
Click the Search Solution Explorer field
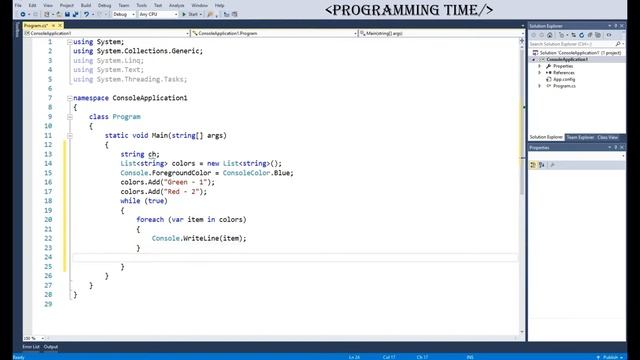[572, 44]
